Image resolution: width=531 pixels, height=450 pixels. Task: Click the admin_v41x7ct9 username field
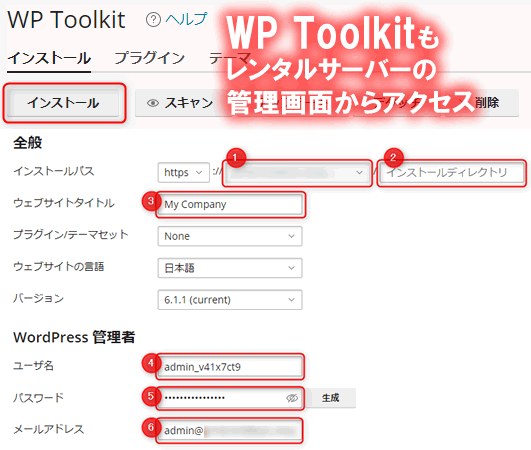tap(230, 367)
